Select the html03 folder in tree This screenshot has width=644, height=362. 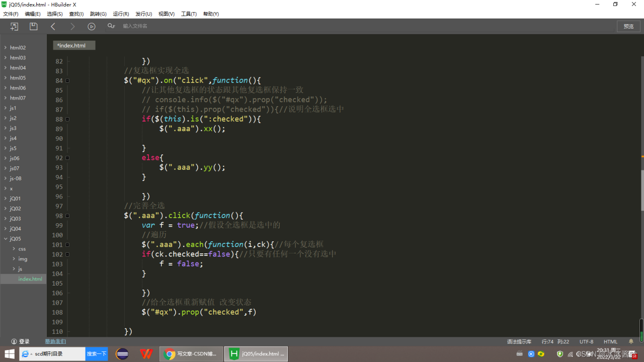[18, 58]
